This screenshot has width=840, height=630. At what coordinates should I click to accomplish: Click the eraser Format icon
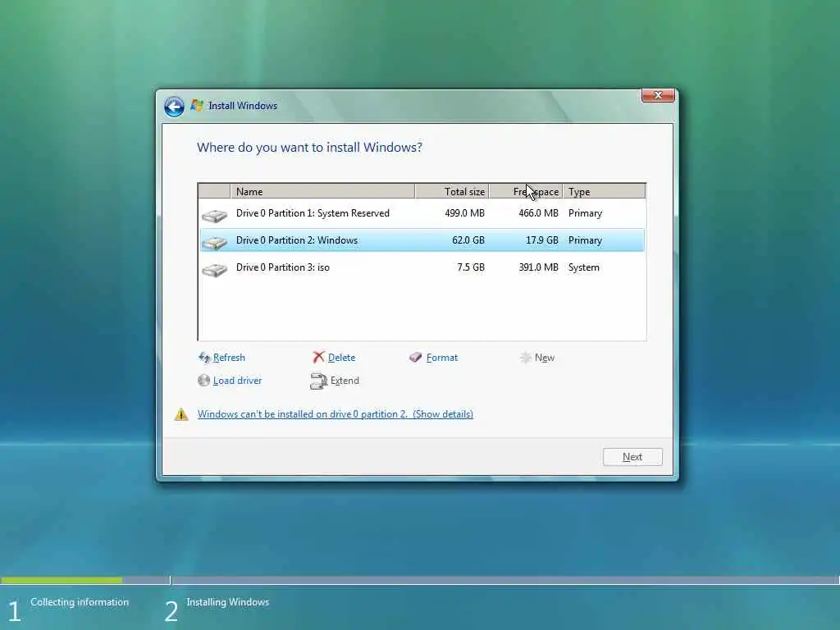click(x=415, y=358)
